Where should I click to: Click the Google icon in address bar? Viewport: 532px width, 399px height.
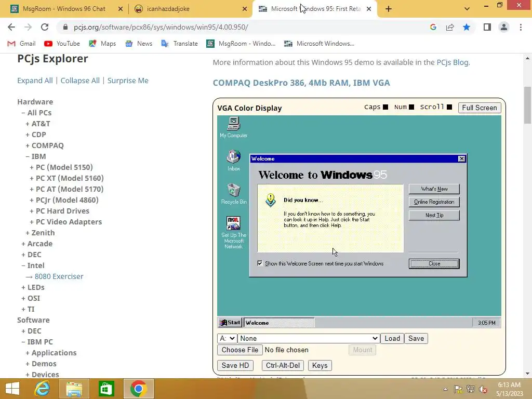pyautogui.click(x=433, y=27)
